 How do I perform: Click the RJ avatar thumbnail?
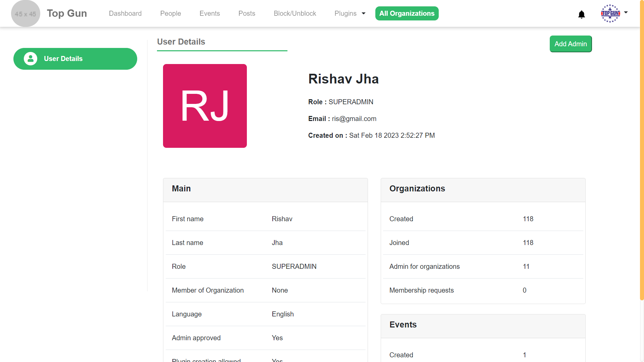[x=205, y=106]
